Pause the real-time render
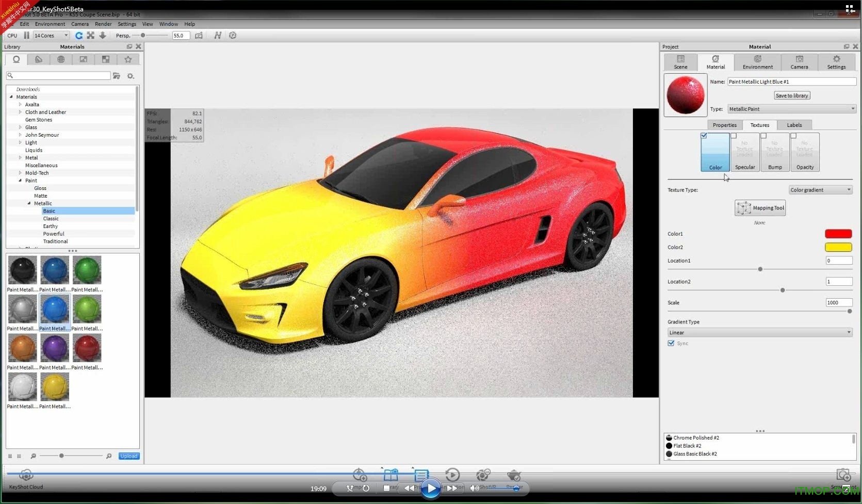 pos(26,36)
